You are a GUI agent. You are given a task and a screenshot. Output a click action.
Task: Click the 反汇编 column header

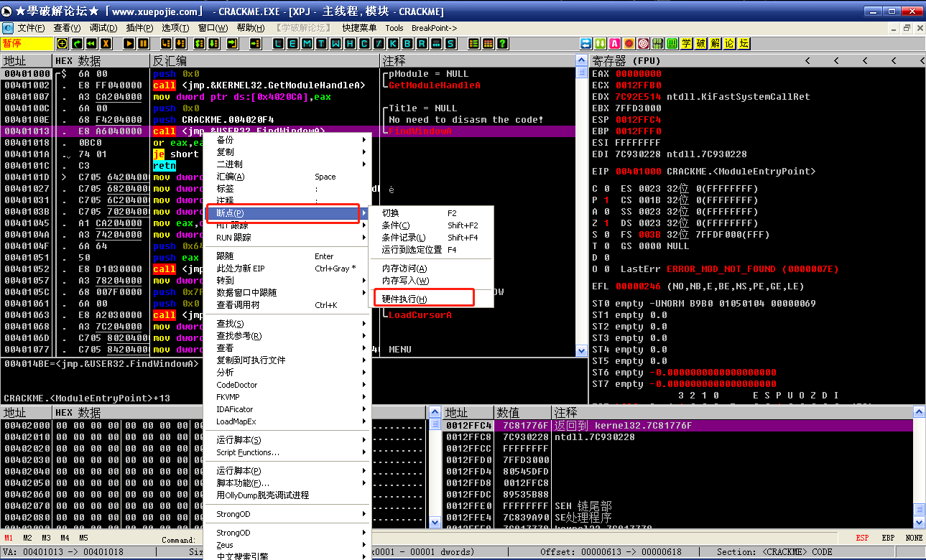tap(264, 61)
